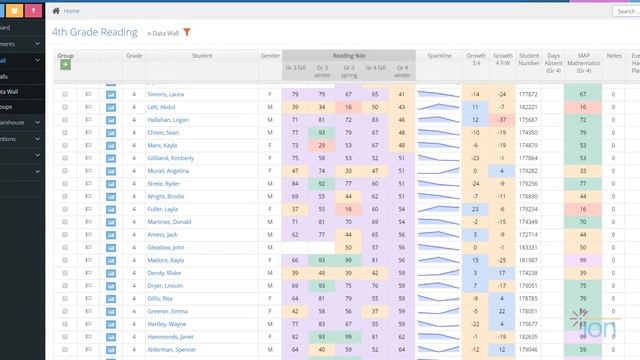
Task: Tick checkbox for Wright, Brodie
Action: (x=65, y=196)
